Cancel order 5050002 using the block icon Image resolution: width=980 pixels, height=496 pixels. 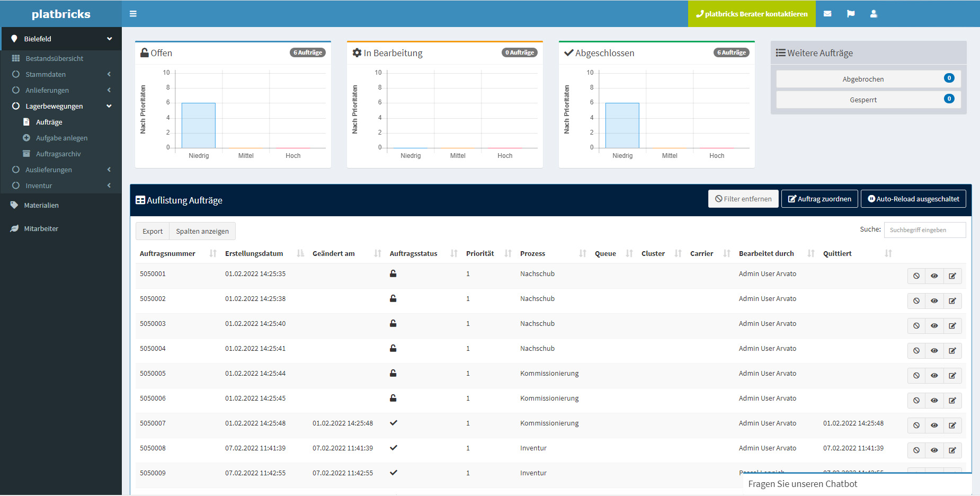click(x=916, y=300)
